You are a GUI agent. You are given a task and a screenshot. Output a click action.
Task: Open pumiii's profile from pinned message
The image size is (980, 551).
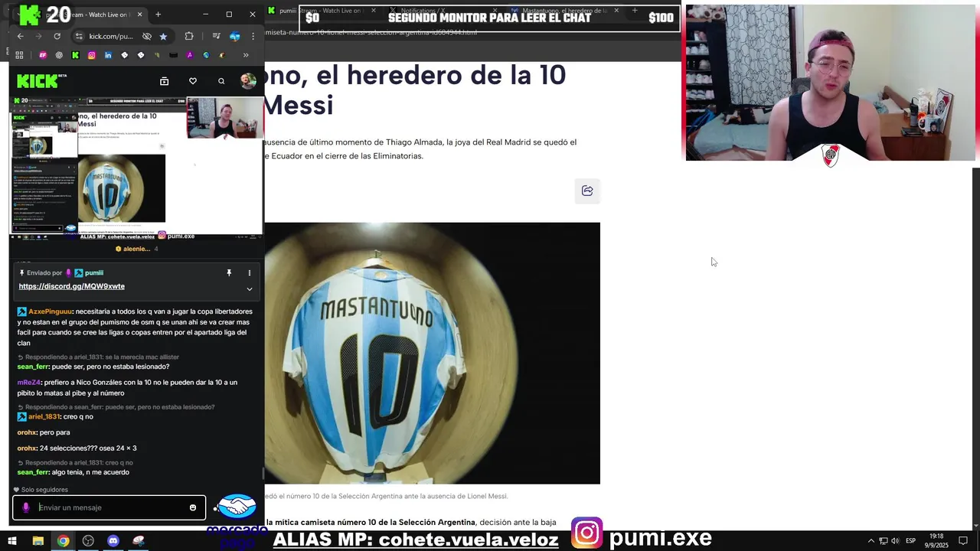pos(93,273)
